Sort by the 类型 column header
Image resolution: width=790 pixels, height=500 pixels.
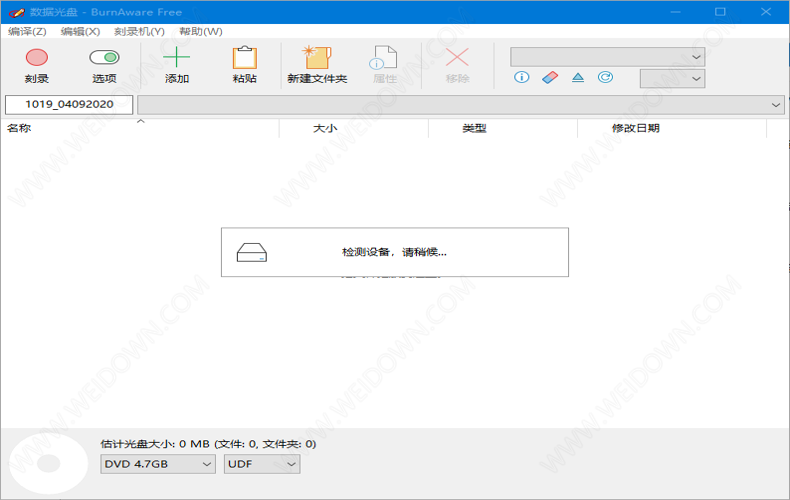pyautogui.click(x=503, y=129)
